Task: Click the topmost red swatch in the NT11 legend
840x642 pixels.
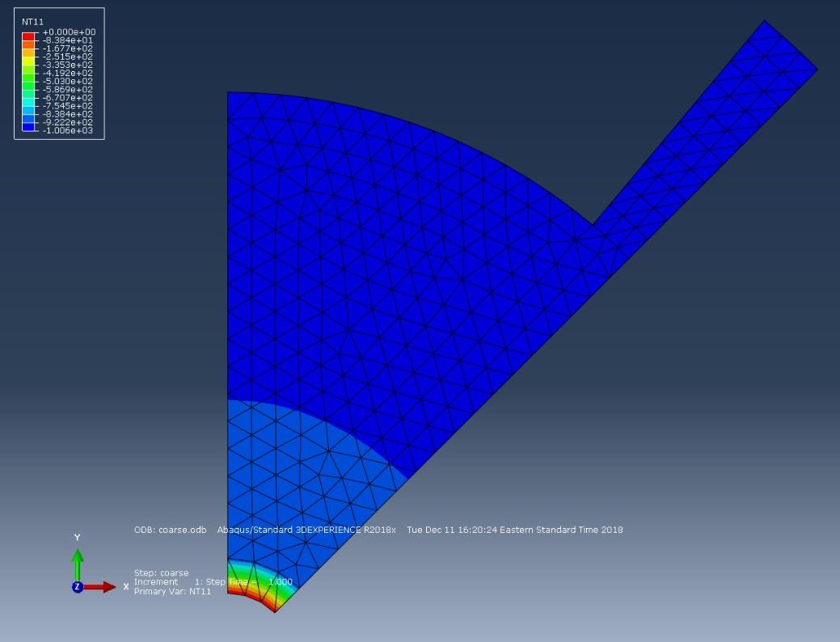Action: click(x=28, y=37)
